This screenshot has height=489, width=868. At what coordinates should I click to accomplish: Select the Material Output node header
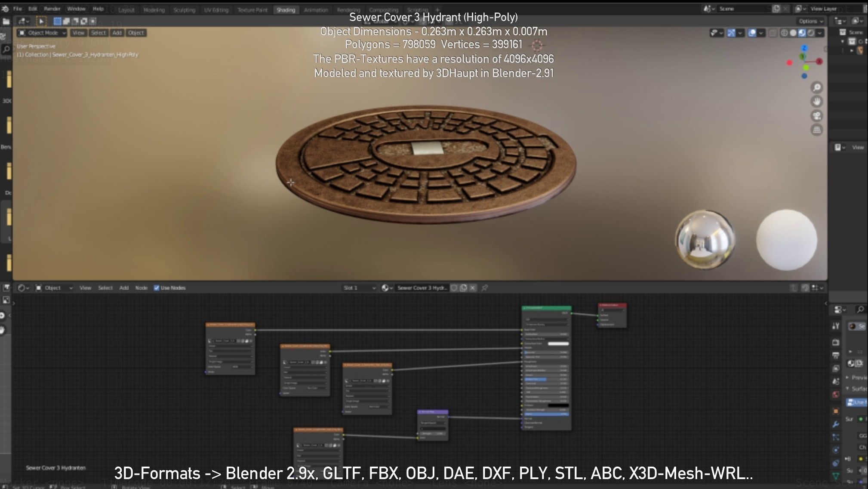pyautogui.click(x=613, y=305)
